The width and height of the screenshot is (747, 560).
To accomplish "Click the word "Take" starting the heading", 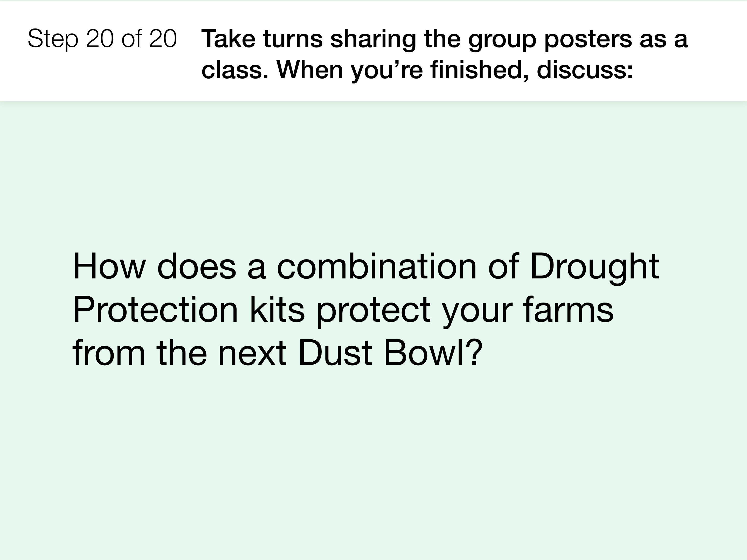I will click(x=228, y=38).
